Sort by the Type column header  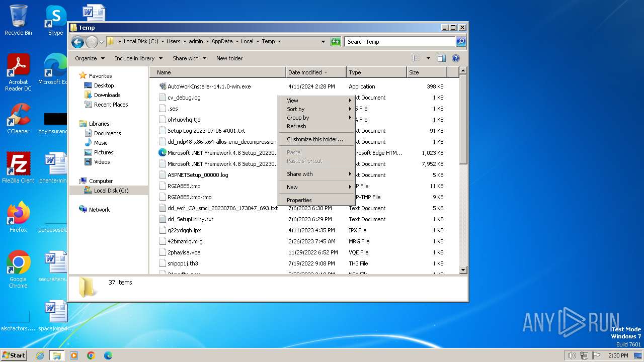pyautogui.click(x=376, y=72)
